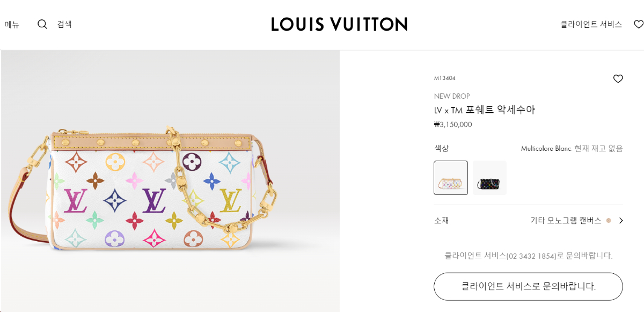Go to homepage via LOUIS VUITTON logo
This screenshot has width=644, height=312.
[x=339, y=24]
